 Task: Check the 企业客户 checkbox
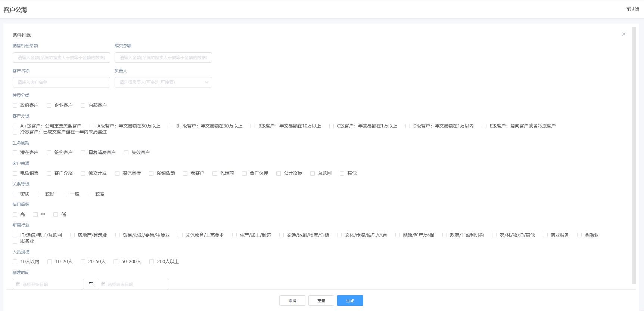point(49,105)
